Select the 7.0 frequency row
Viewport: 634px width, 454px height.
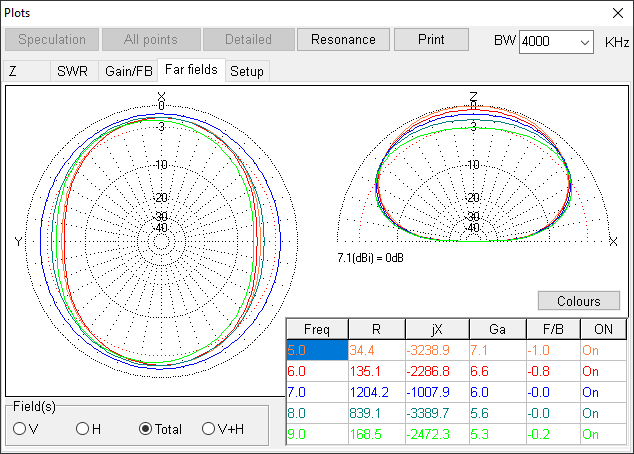point(316,392)
